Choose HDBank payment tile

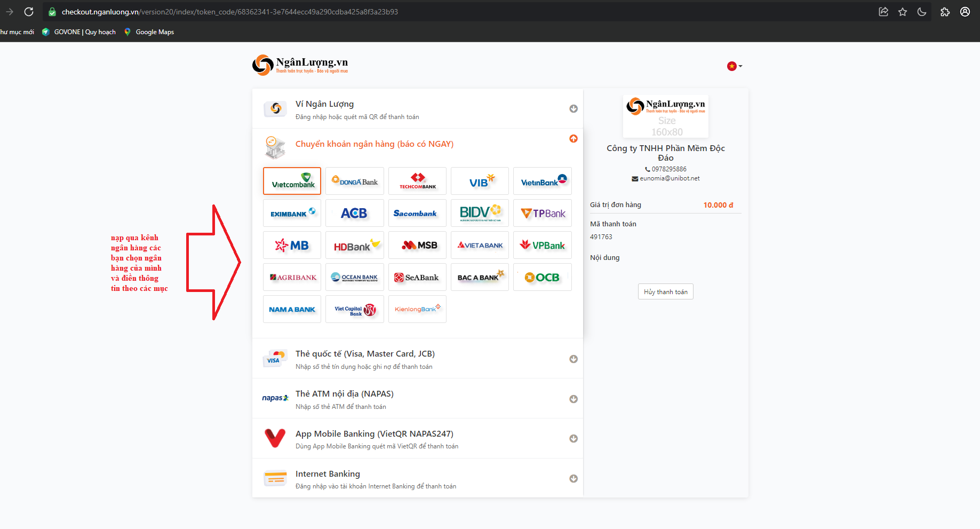click(354, 245)
